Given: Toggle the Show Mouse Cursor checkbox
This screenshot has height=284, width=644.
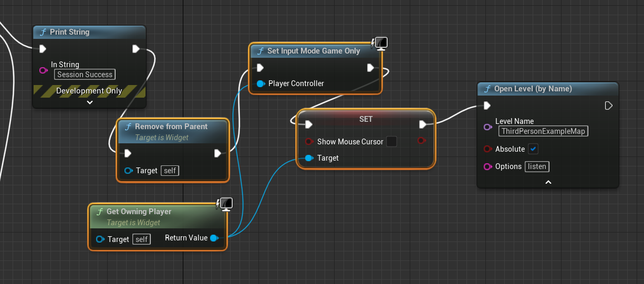Looking at the screenshot, I should coord(391,141).
